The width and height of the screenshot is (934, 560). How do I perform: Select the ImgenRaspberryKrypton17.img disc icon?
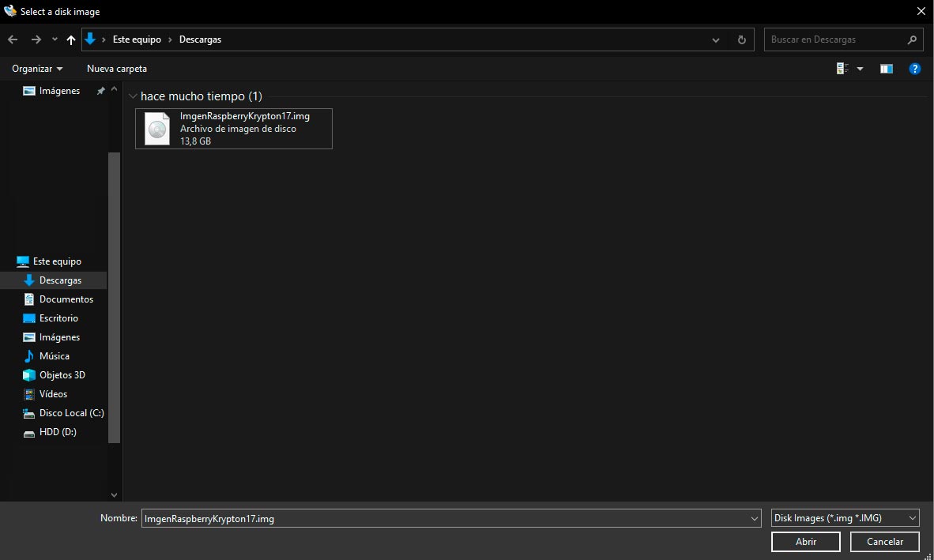coord(157,129)
